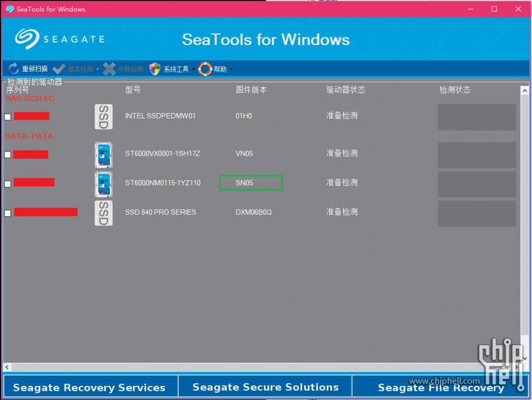Select the ST6000VX0001-1SH17Z drive checkbox
The image size is (532, 400).
coord(8,155)
